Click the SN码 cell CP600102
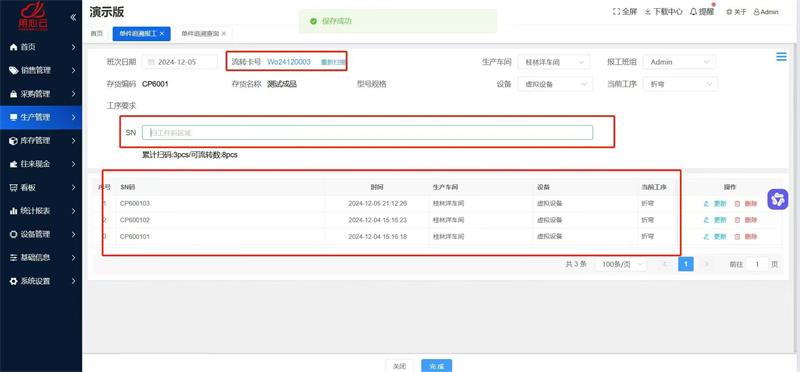Viewport: 800px width, 372px height. [135, 220]
